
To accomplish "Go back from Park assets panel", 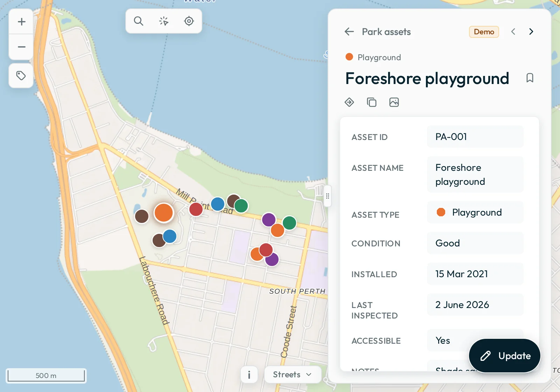I will [349, 32].
